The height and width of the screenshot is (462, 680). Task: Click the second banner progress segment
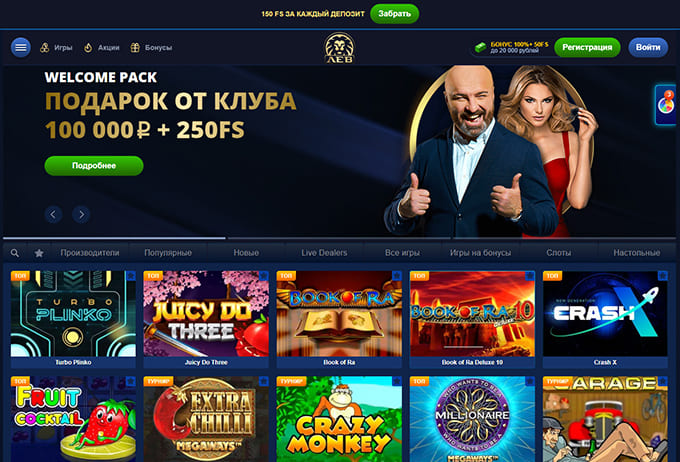(339, 238)
